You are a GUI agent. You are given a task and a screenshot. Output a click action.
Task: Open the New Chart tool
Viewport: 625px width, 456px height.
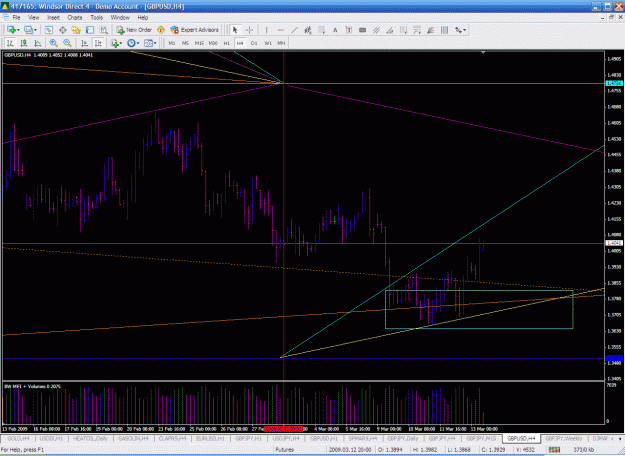(11, 30)
